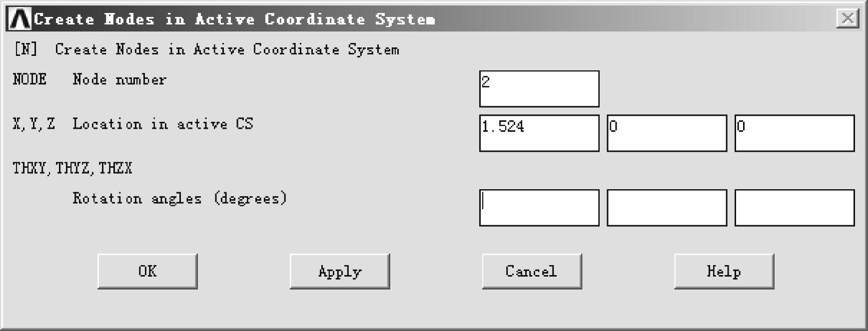Image resolution: width=868 pixels, height=331 pixels.
Task: Focus the Node number input field
Action: point(539,89)
